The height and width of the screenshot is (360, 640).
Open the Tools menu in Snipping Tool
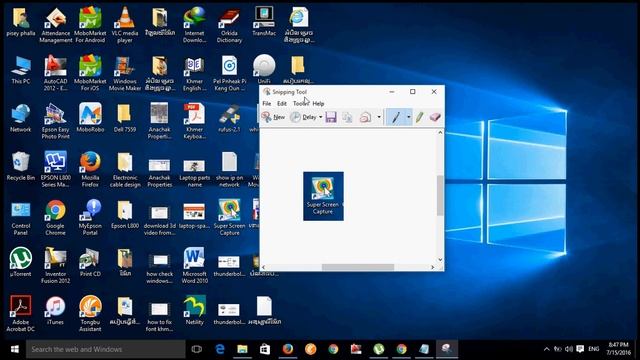(301, 104)
